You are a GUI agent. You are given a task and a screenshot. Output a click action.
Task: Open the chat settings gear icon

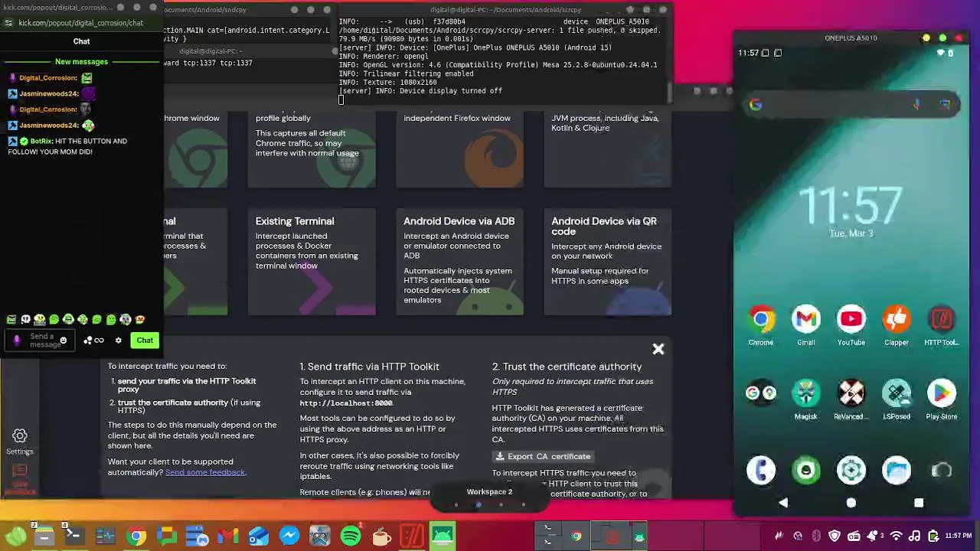(x=119, y=341)
